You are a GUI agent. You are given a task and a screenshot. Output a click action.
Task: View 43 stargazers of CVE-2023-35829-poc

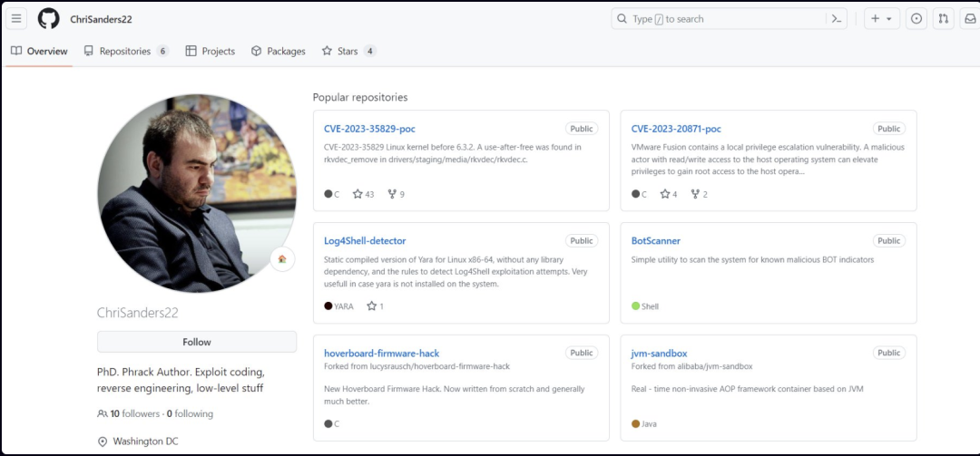pos(363,194)
